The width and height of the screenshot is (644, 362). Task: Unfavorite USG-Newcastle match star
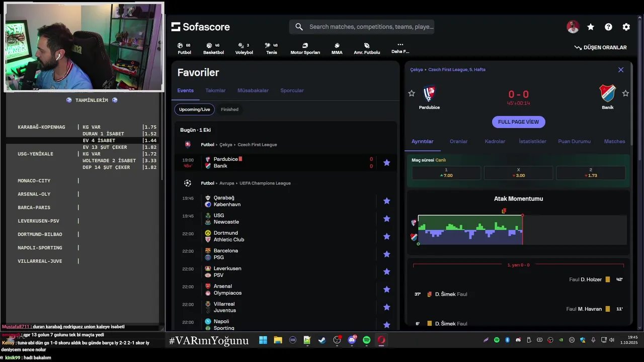[x=387, y=219]
